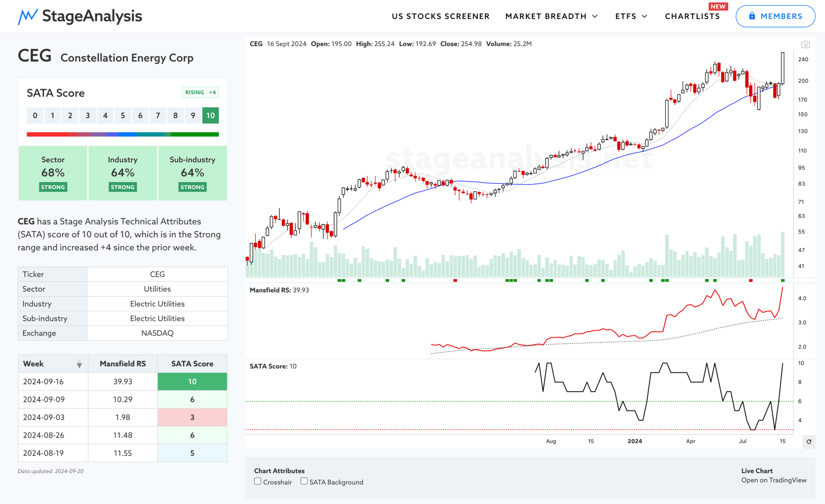The image size is (825, 504).
Task: Click the Utilities sector value
Action: [x=157, y=289]
